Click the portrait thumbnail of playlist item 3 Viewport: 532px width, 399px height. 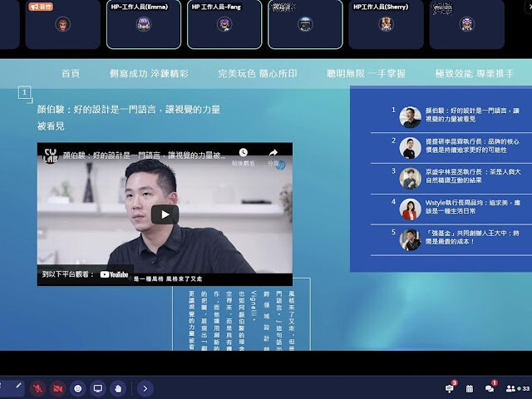(x=410, y=179)
